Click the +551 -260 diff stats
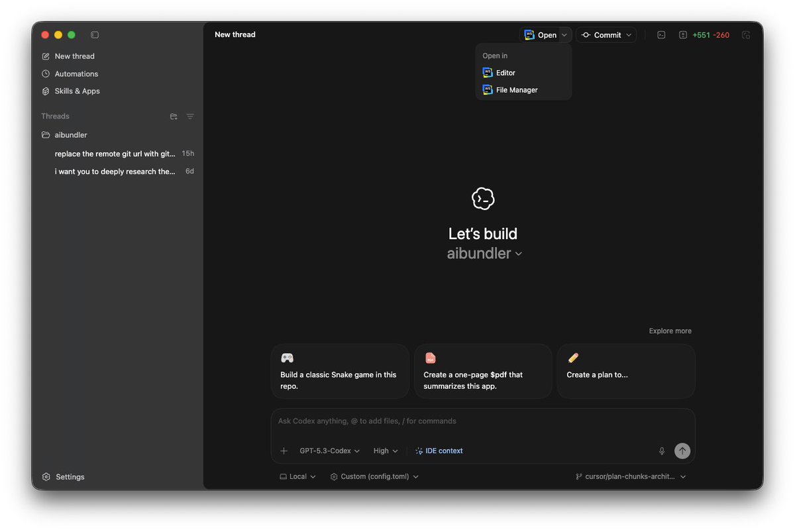The height and width of the screenshot is (532, 795). pyautogui.click(x=711, y=35)
